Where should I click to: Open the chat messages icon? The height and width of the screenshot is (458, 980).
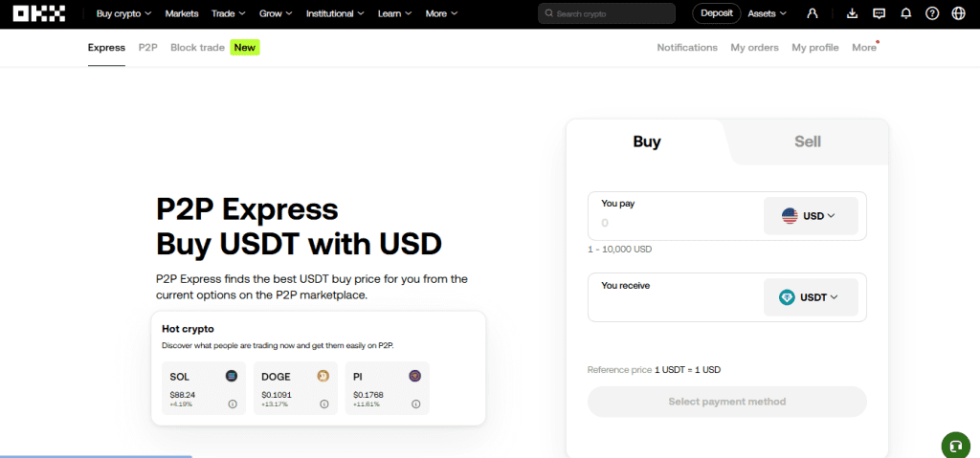pyautogui.click(x=879, y=13)
